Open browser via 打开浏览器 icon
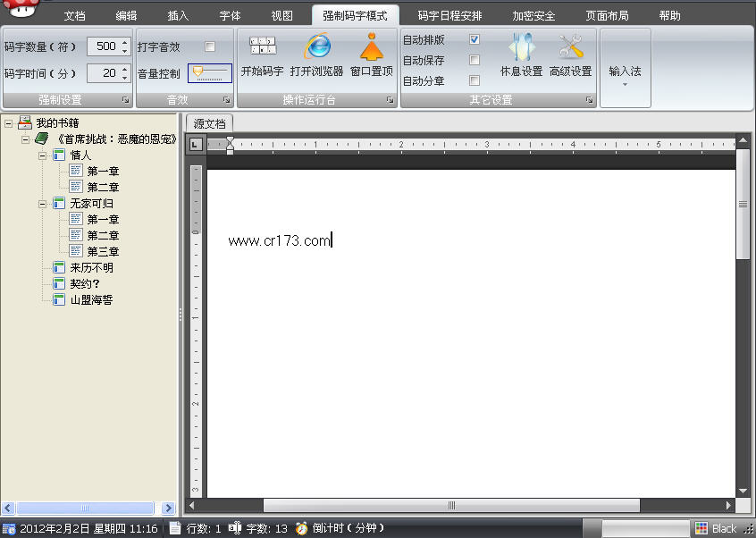 pyautogui.click(x=316, y=46)
